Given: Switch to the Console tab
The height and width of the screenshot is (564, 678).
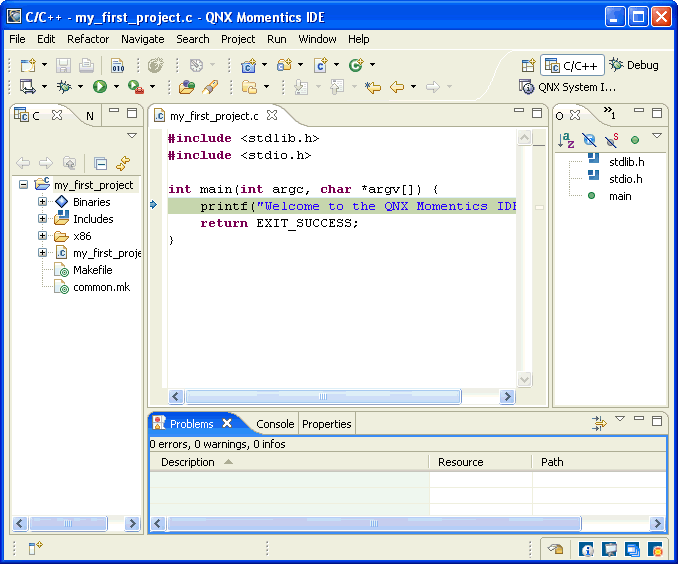Looking at the screenshot, I should [x=275, y=424].
